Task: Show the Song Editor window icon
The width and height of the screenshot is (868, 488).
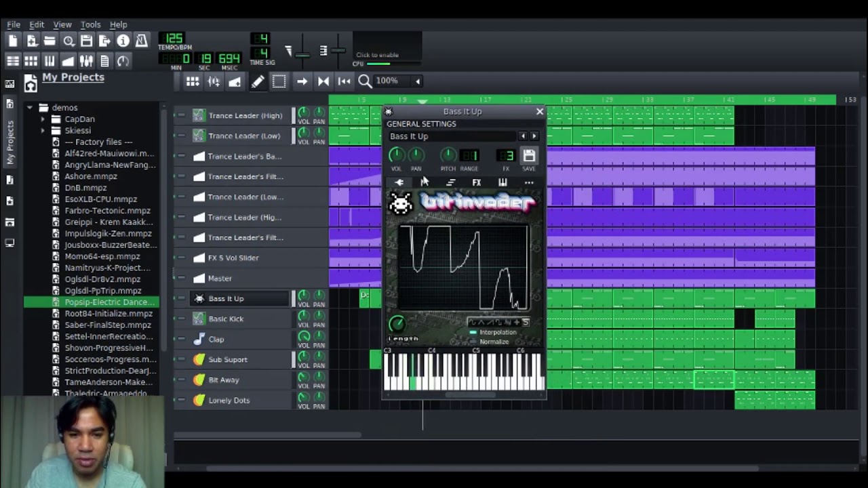Action: point(13,61)
